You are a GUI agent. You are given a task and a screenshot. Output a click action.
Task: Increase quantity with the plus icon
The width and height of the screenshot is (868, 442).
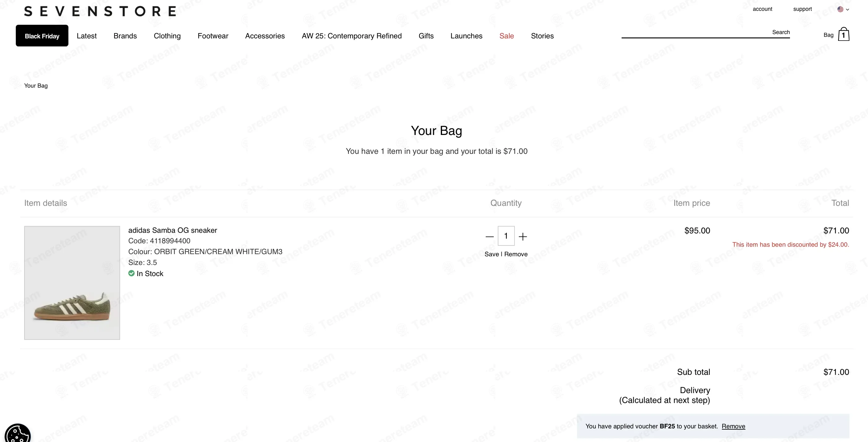point(523,236)
